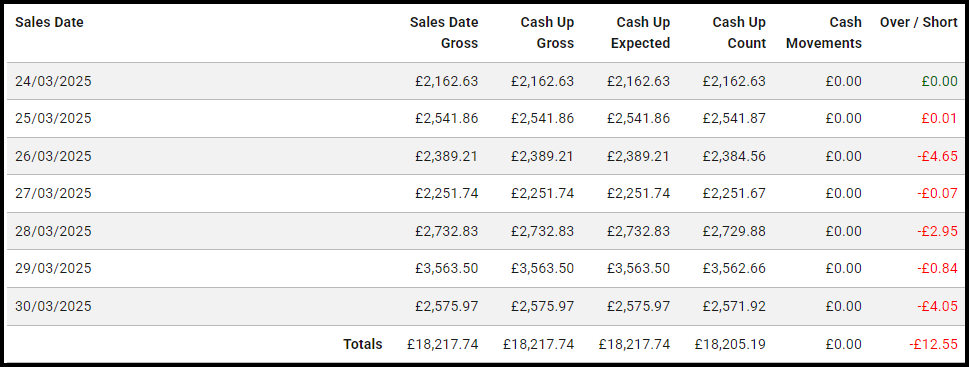This screenshot has height=367, width=969.
Task: Select the 26/03/2025 sales date row
Action: click(x=484, y=156)
